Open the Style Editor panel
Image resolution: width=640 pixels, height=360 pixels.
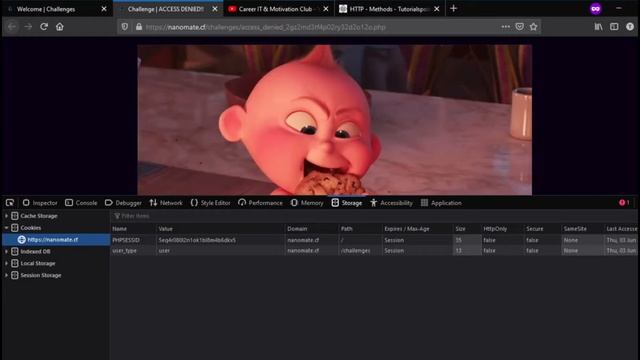click(211, 203)
